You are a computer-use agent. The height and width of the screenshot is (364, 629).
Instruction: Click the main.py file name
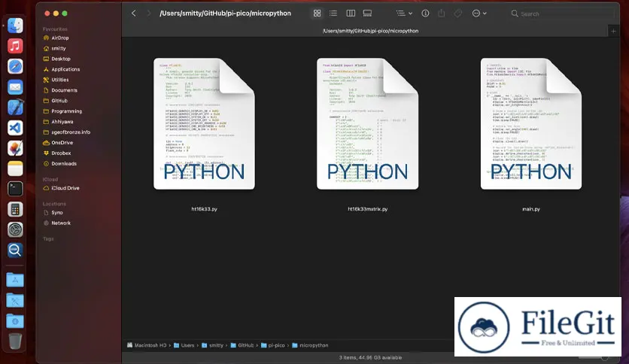point(531,209)
